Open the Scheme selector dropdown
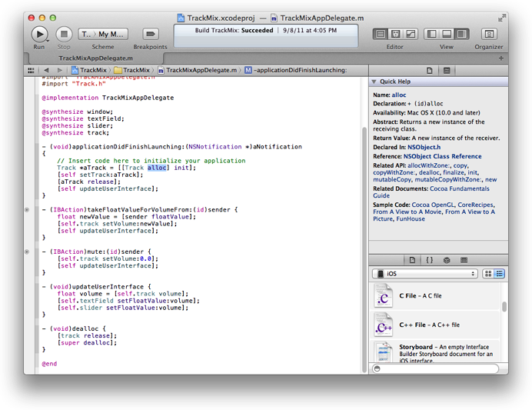This screenshot has width=532, height=410. point(103,34)
